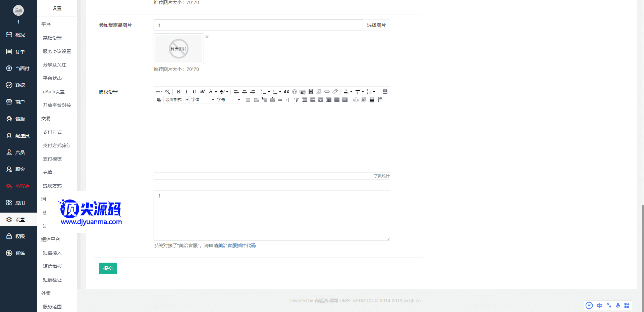This screenshot has width=644, height=312.
Task: Go to 订单 in the left sidebar
Action: point(20,52)
